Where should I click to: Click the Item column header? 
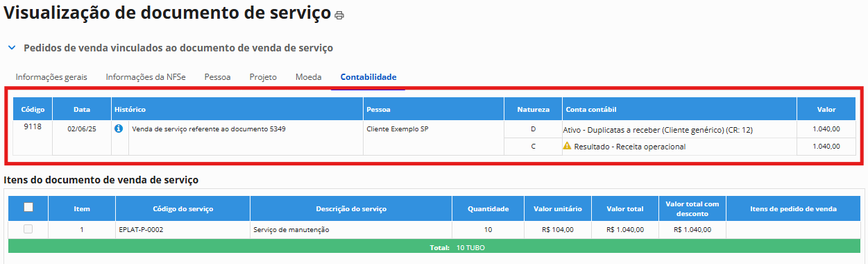pos(82,208)
